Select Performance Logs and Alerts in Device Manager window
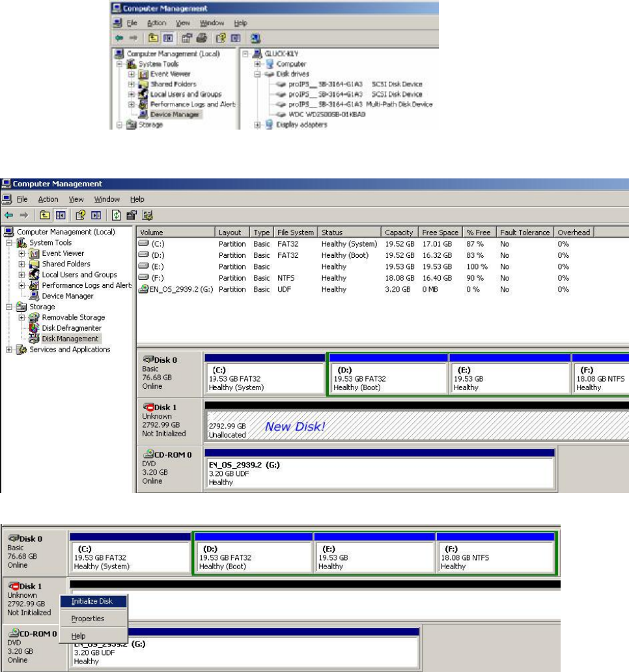Viewport: 629px width, 672px height. point(192,104)
